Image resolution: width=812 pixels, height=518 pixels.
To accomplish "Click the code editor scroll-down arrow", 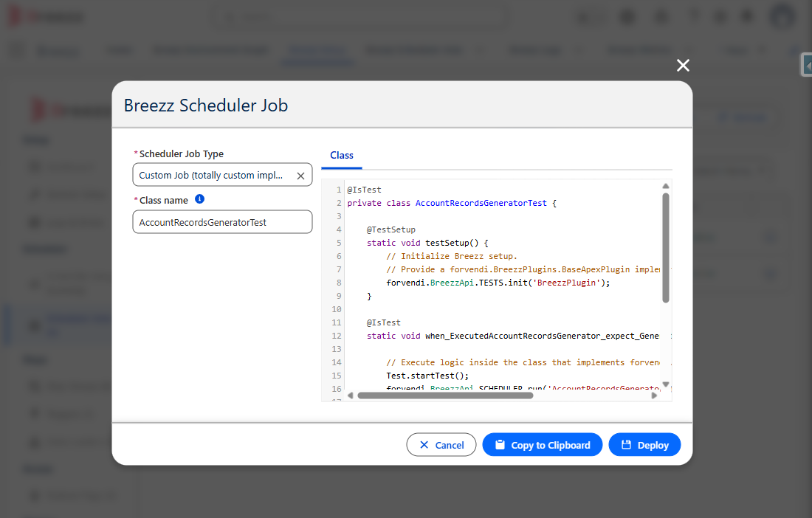I will point(665,384).
